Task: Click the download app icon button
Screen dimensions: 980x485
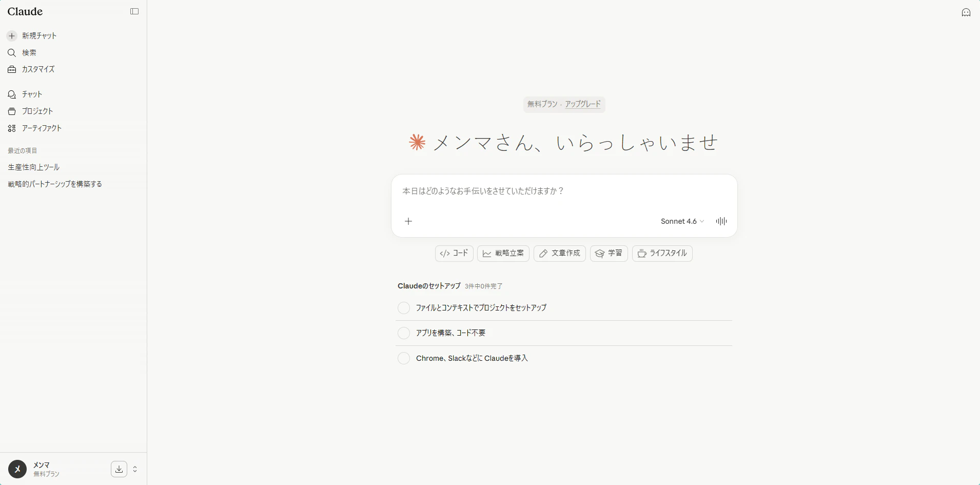Action: (119, 469)
